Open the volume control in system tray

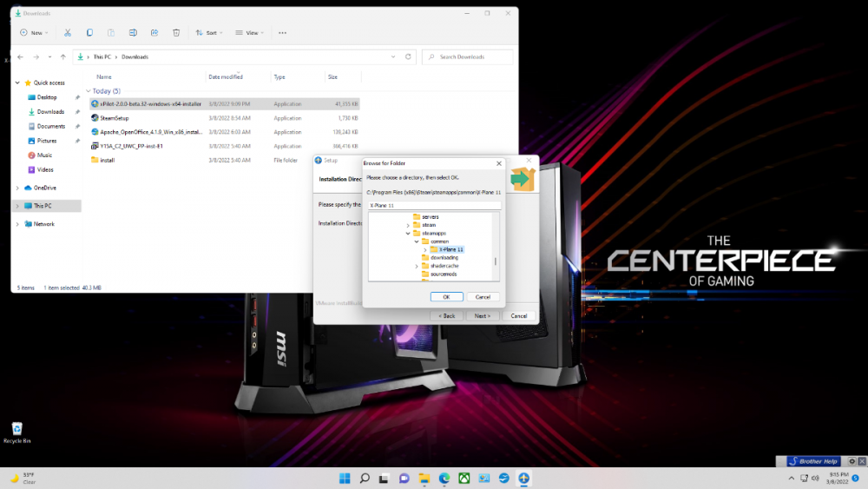pyautogui.click(x=815, y=478)
